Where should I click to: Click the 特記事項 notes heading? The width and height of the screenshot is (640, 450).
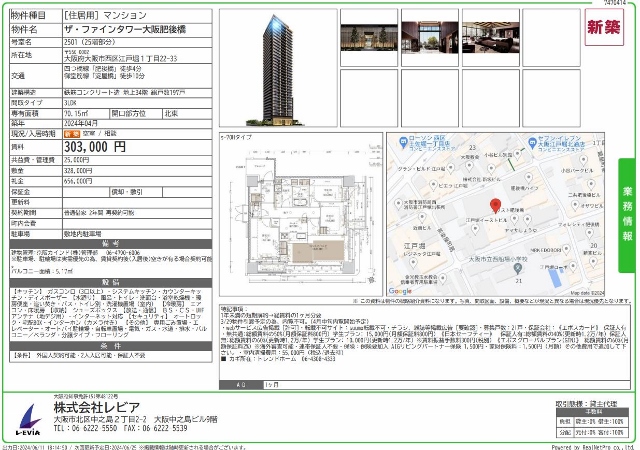click(x=234, y=309)
